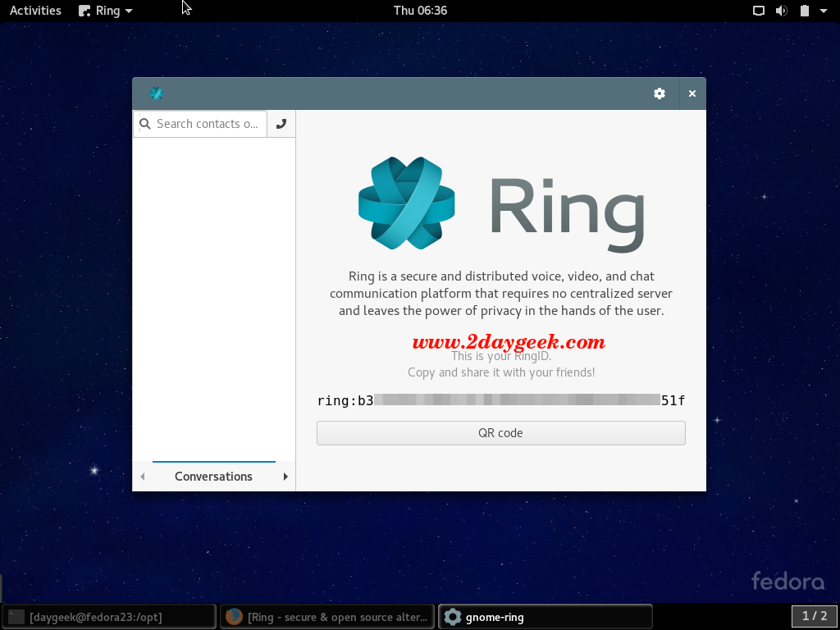Open the Ring application menu

point(106,11)
